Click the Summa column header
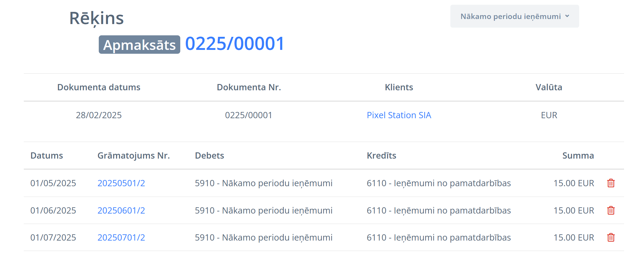The width and height of the screenshot is (644, 256). click(x=578, y=156)
